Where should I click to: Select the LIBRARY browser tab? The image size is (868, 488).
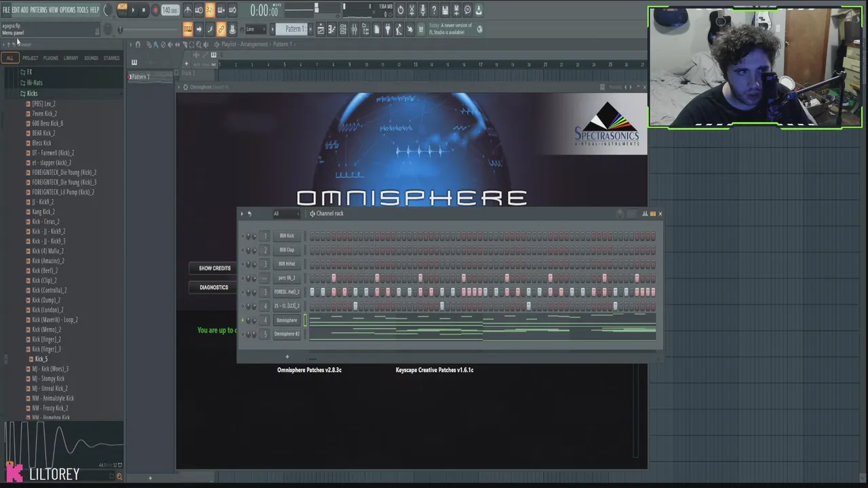tap(71, 58)
